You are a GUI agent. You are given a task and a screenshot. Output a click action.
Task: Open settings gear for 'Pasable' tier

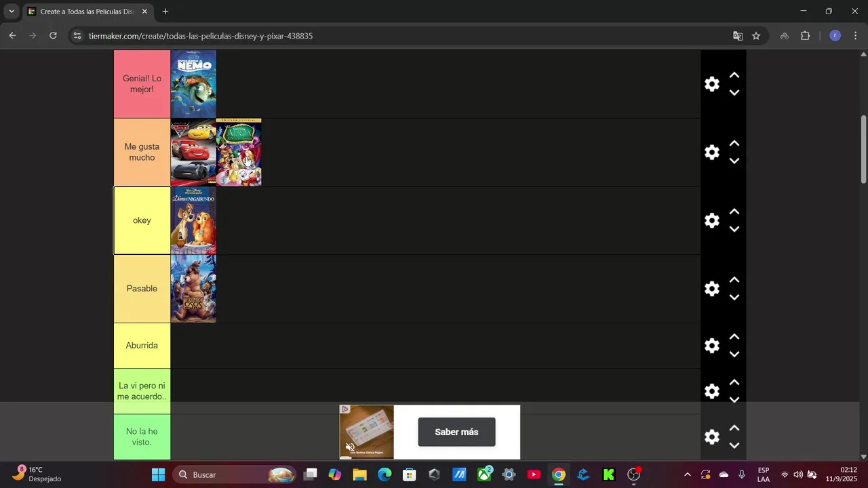[712, 289]
